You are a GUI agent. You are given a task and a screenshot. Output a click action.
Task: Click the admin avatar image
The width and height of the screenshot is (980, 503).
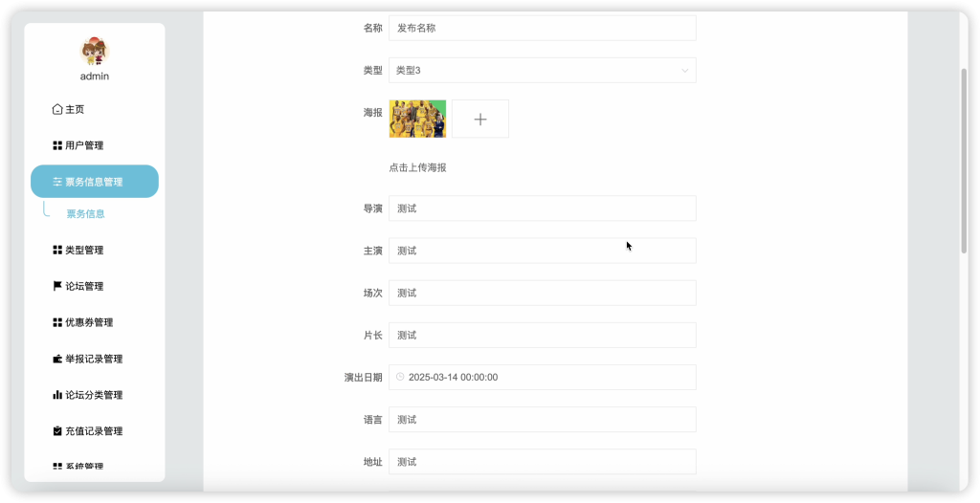point(95,52)
